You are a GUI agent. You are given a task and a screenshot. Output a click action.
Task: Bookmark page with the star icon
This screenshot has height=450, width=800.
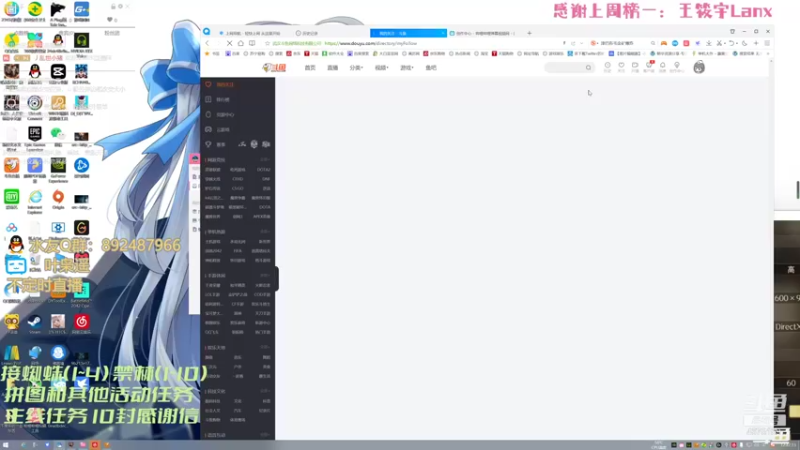(x=267, y=43)
